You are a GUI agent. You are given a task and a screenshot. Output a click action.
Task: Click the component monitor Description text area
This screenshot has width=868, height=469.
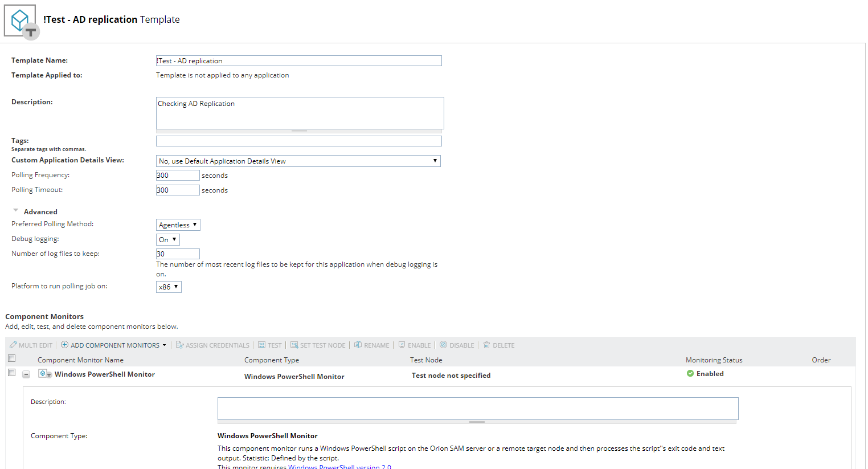(x=478, y=409)
